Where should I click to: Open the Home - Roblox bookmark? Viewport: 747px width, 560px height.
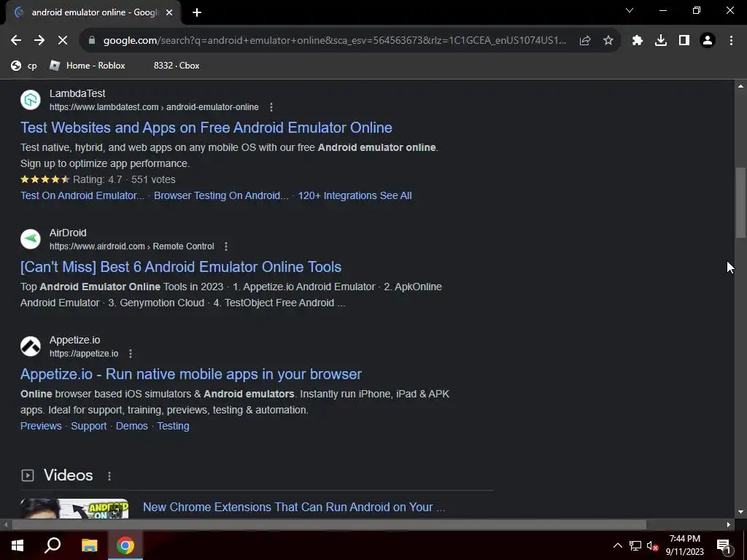pos(88,66)
